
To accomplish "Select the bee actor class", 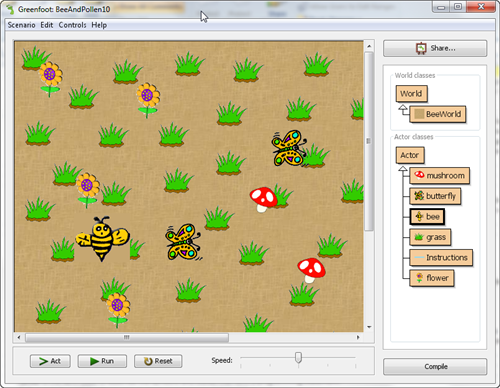I will 427,217.
